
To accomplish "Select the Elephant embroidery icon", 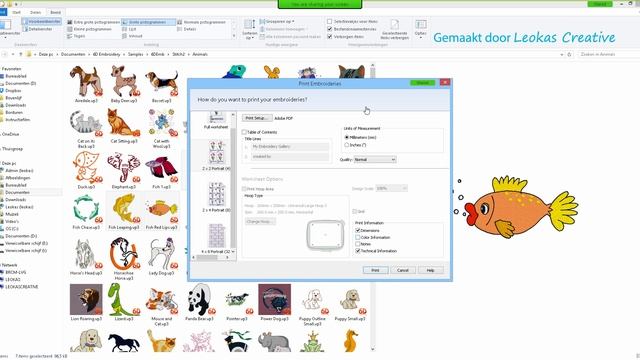I will (x=124, y=170).
